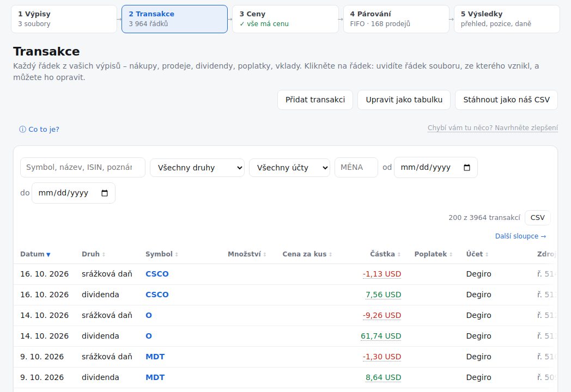
Task: Select the 2 Transakce step tab
Action: pyautogui.click(x=174, y=19)
